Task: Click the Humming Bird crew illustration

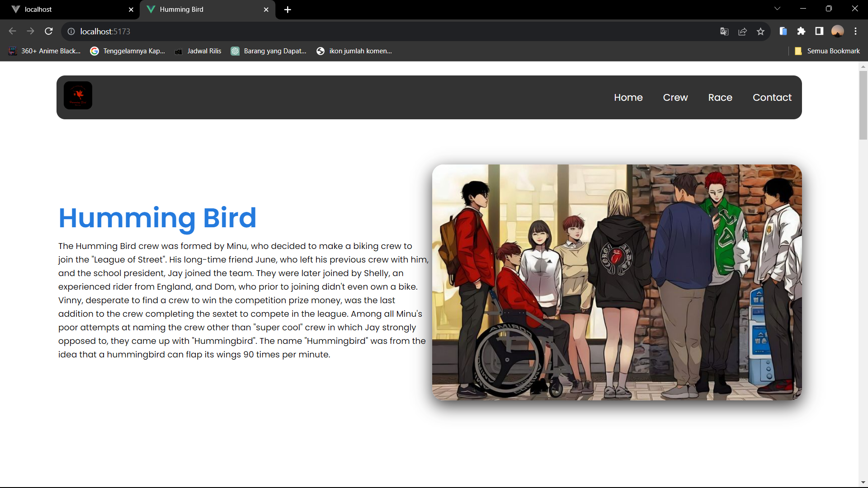Action: click(x=617, y=282)
